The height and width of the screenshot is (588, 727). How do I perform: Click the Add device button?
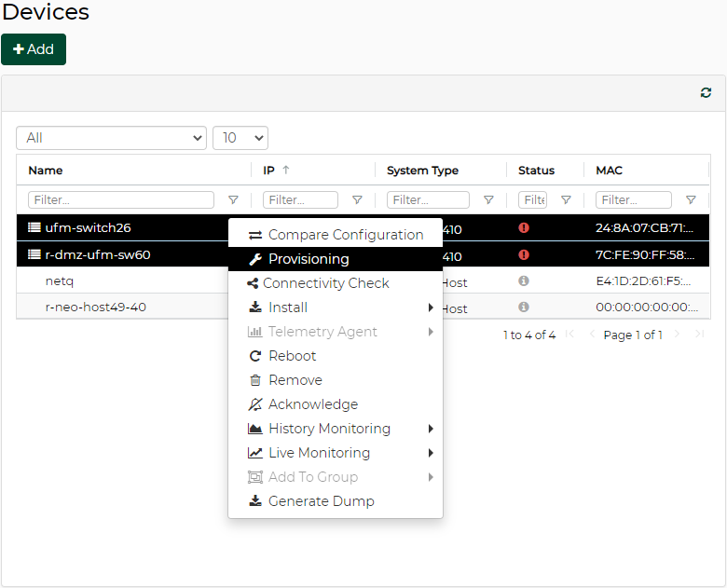pos(34,49)
